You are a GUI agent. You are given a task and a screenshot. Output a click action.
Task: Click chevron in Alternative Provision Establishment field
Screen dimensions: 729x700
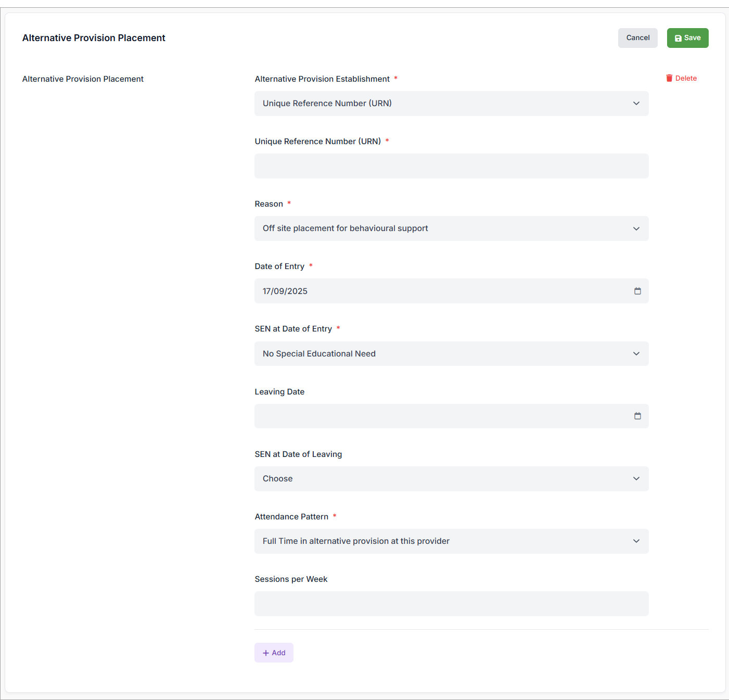(x=636, y=104)
